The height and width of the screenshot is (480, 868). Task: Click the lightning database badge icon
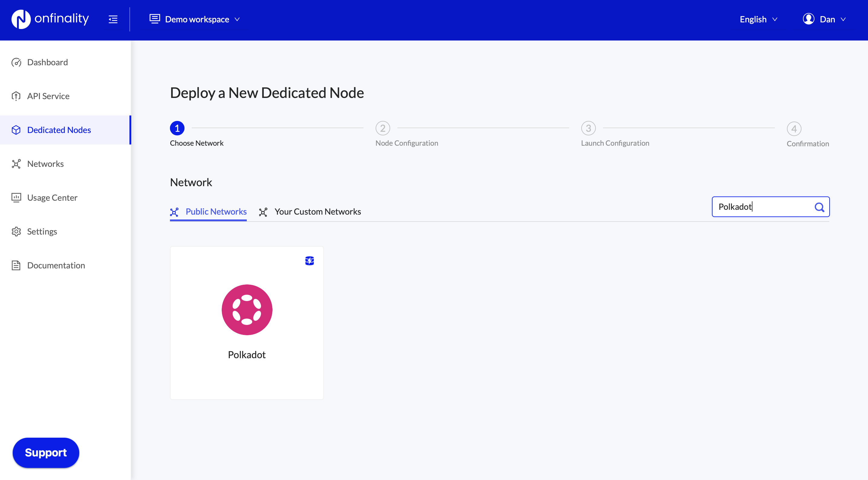click(x=309, y=261)
